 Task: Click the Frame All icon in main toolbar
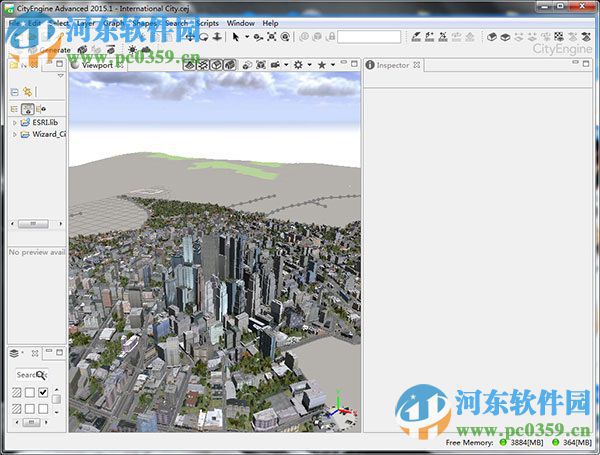coord(272,37)
